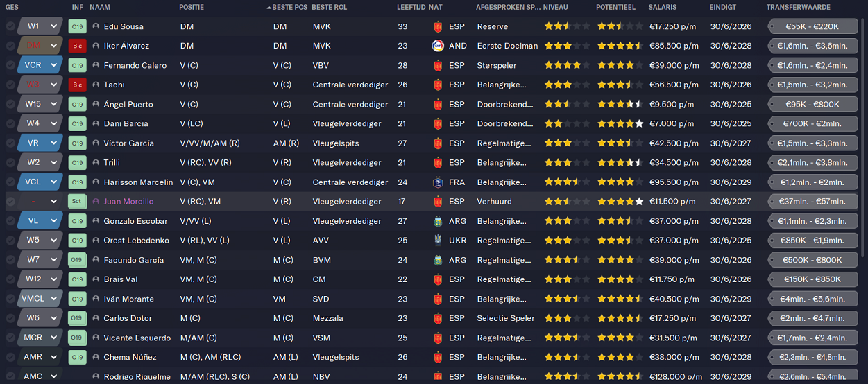Open the W15 selection dropdown for Ángel Puerto
Viewport: 868px width, 384px height.
coord(40,104)
